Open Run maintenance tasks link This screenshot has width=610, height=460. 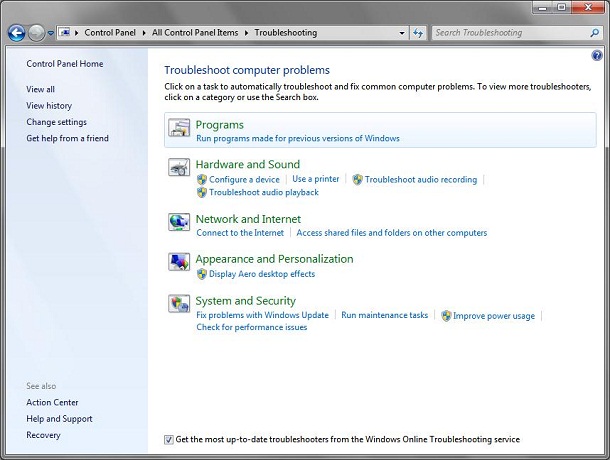[x=384, y=315]
